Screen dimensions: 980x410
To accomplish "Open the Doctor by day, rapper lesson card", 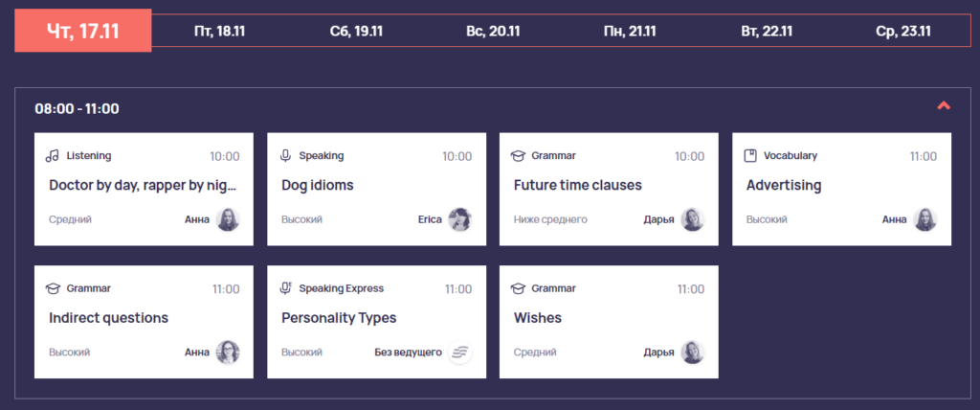I will (x=144, y=189).
